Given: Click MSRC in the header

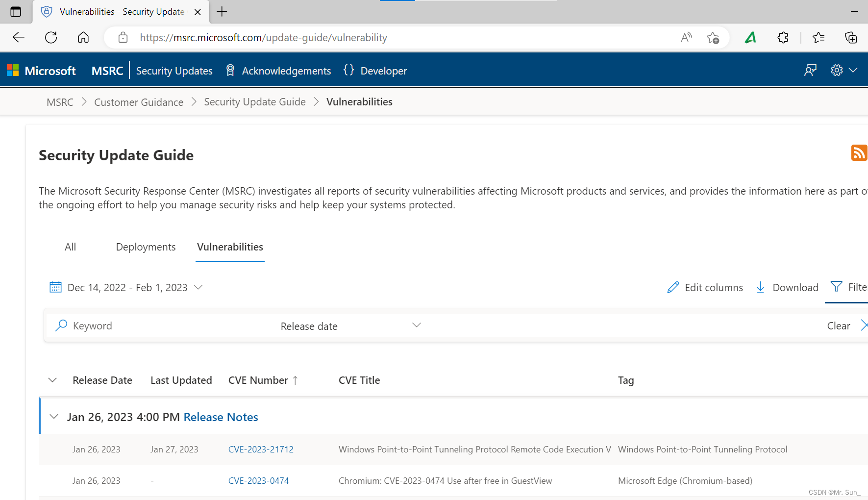Looking at the screenshot, I should [107, 71].
